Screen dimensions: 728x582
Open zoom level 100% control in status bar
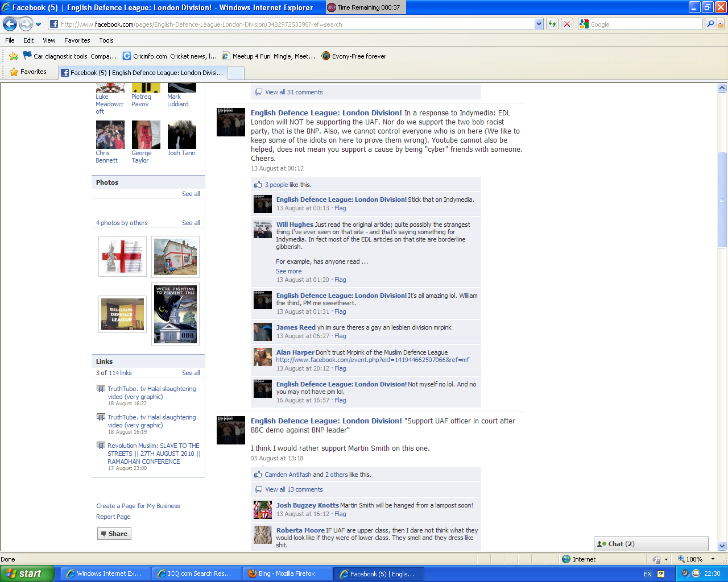coord(696,559)
